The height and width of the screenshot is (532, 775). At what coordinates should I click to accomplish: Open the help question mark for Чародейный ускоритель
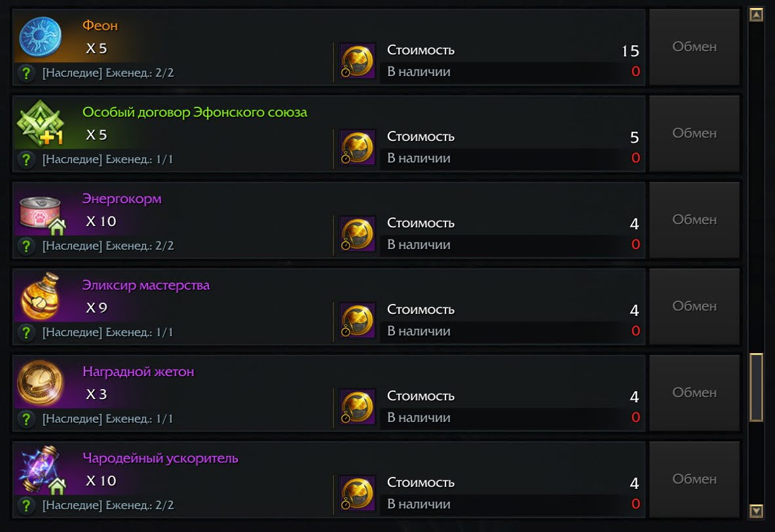click(x=26, y=505)
